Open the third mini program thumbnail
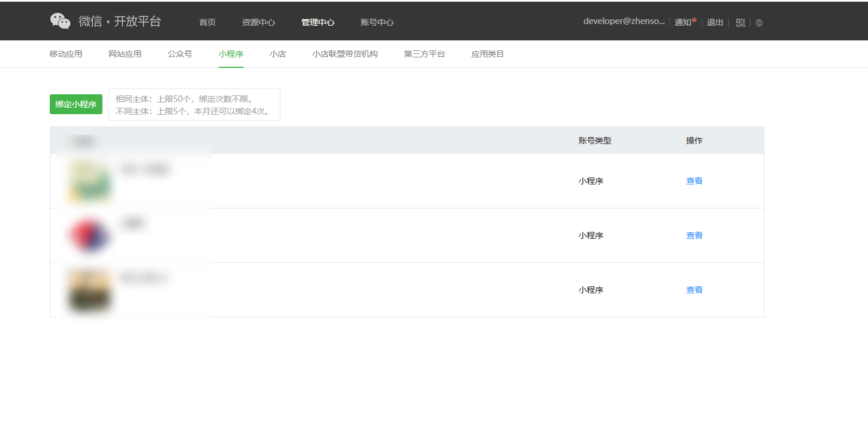The width and height of the screenshot is (868, 421). 90,290
